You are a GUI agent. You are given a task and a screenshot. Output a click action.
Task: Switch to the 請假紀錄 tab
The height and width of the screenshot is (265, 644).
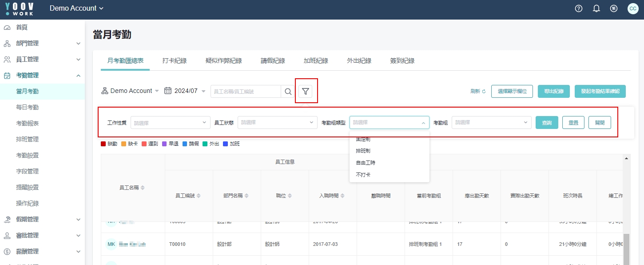[x=273, y=61]
